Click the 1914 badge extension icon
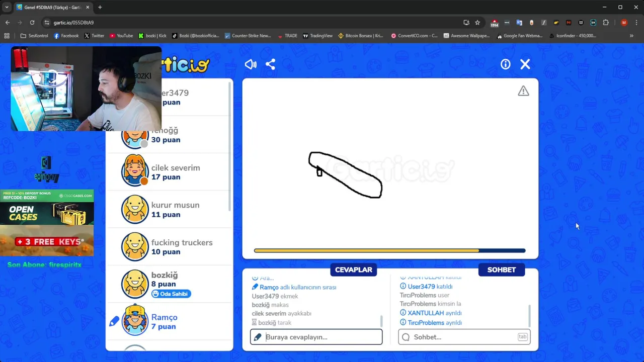644x362 pixels. [x=495, y=23]
